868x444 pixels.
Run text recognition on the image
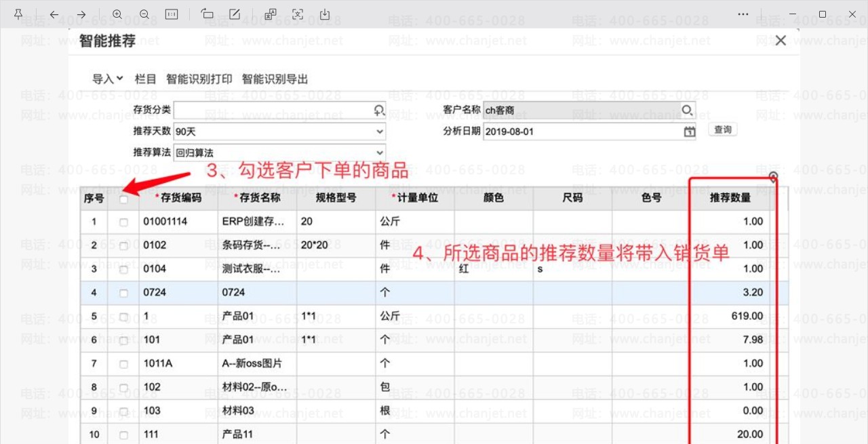[298, 14]
